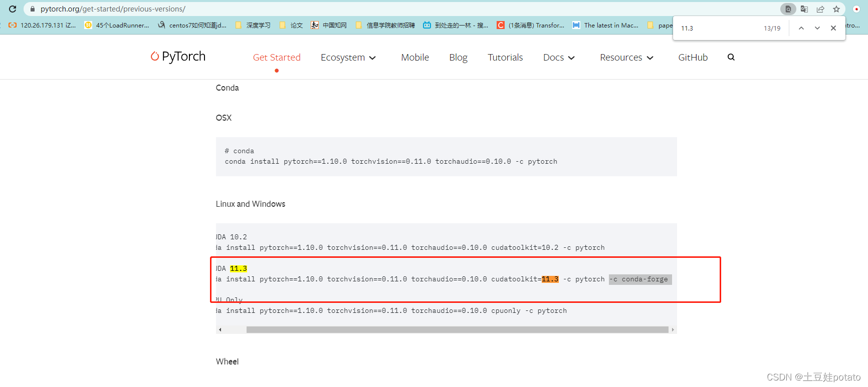The image size is (868, 387).
Task: Go to previous find result with up arrow
Action: click(801, 28)
